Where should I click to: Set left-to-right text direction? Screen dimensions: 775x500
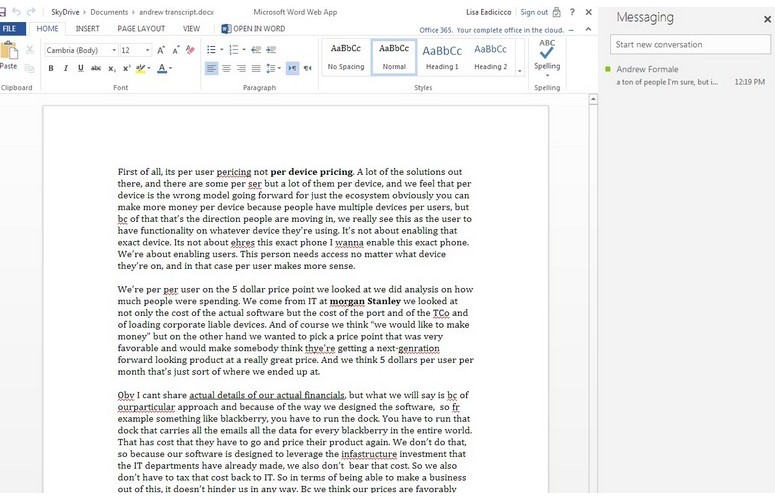(292, 68)
